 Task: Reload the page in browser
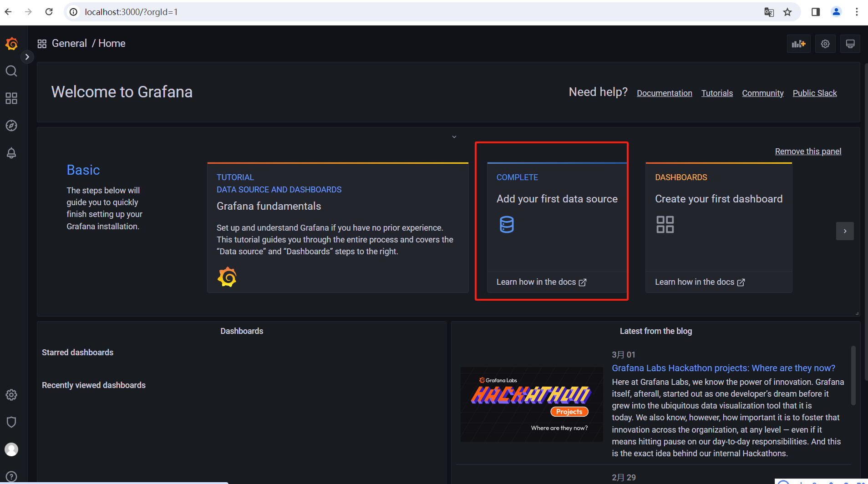pyautogui.click(x=49, y=12)
